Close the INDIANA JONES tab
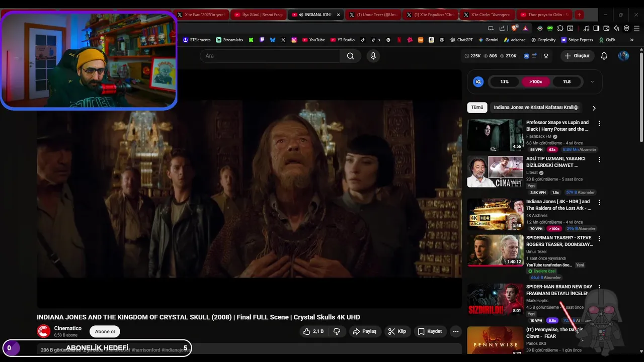Image resolution: width=644 pixels, height=362 pixels. coord(338,15)
